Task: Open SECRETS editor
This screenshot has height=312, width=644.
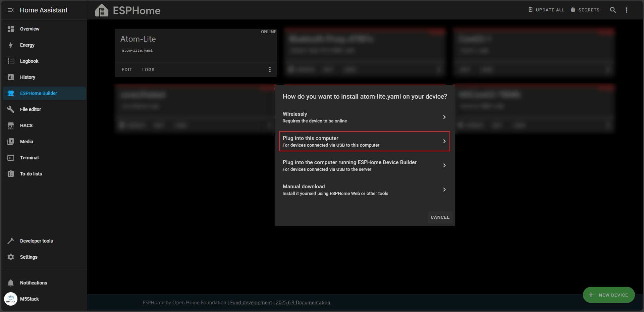Action: [585, 10]
